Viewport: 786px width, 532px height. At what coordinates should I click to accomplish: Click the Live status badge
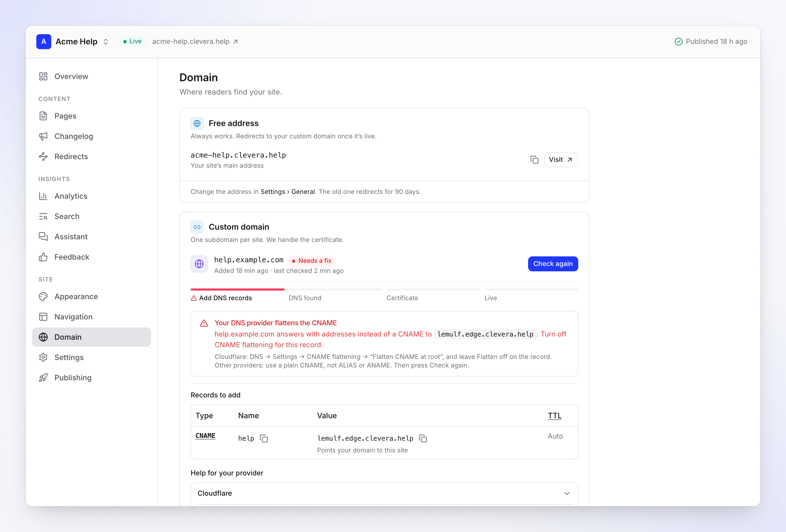click(132, 41)
